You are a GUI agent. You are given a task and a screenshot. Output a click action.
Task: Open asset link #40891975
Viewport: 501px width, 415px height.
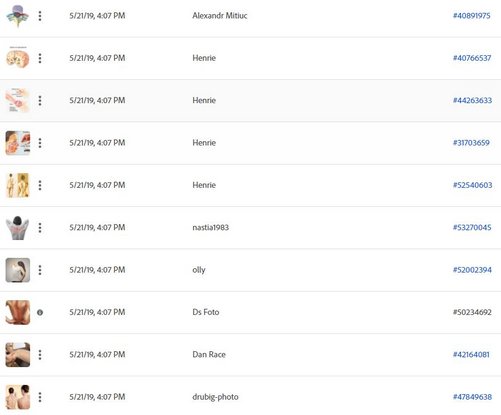[472, 16]
